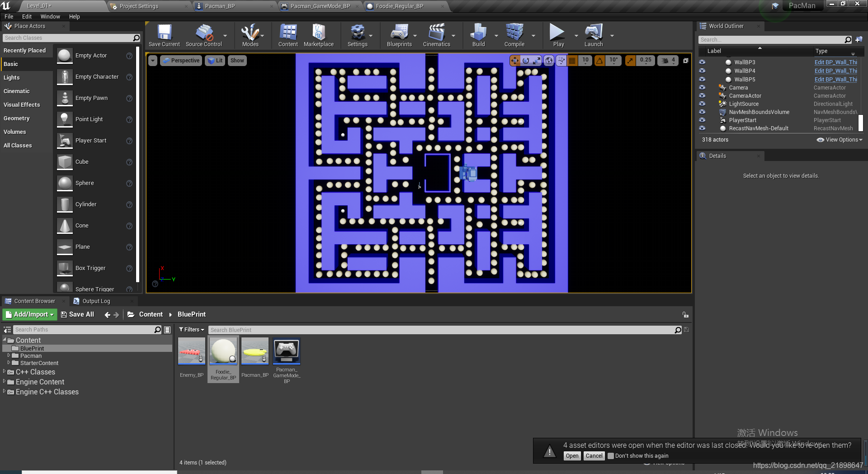This screenshot has height=474, width=868.
Task: Open surface snapping options in viewport
Action: click(x=561, y=60)
